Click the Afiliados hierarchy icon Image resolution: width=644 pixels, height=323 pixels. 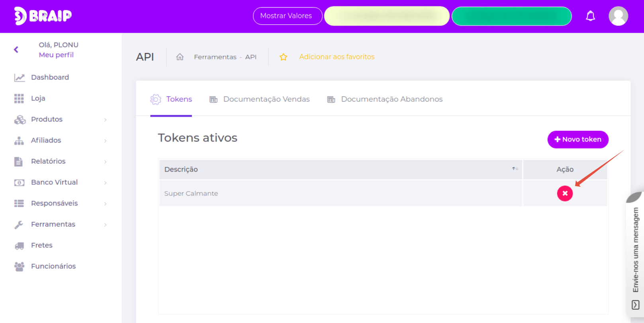[19, 141]
